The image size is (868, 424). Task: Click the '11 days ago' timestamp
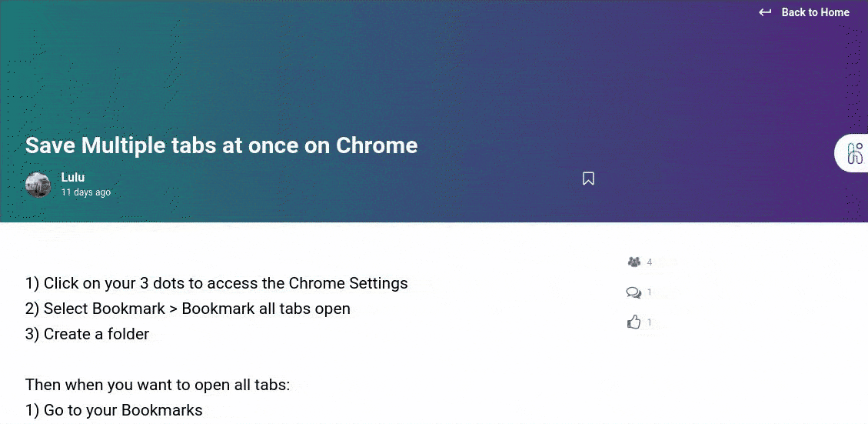[86, 192]
